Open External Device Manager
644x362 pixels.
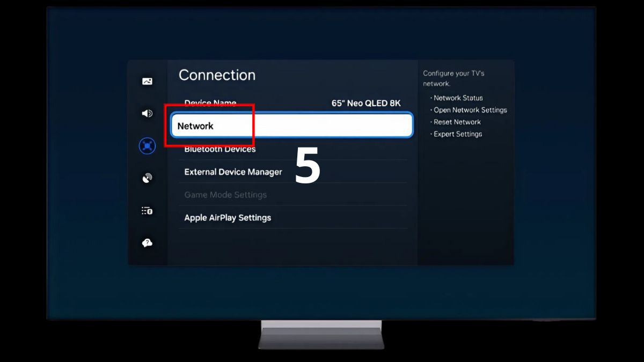pos(293,172)
